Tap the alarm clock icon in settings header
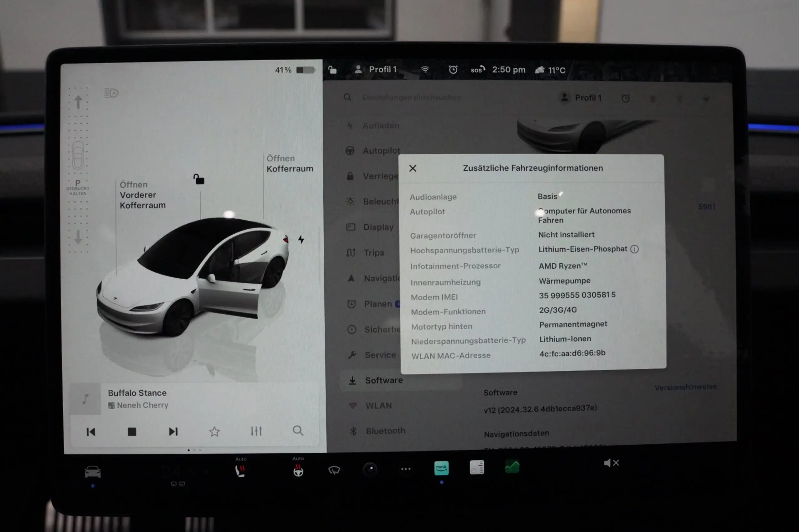The height and width of the screenshot is (532, 799). tap(626, 98)
